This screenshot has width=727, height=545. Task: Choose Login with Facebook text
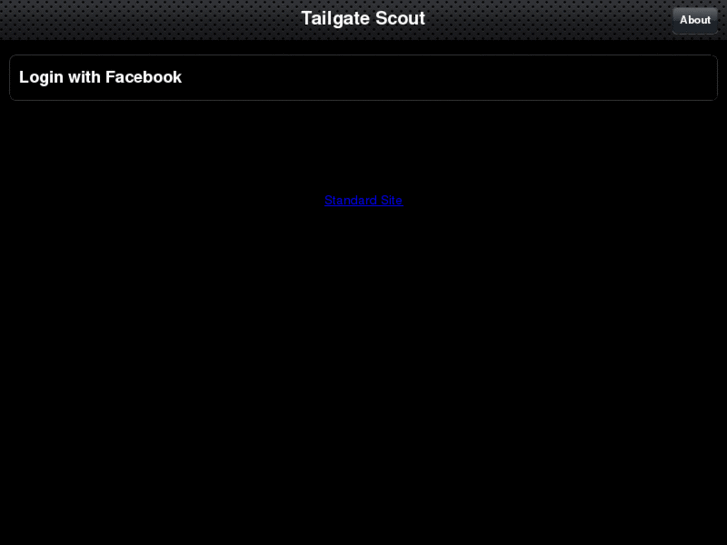(x=100, y=77)
